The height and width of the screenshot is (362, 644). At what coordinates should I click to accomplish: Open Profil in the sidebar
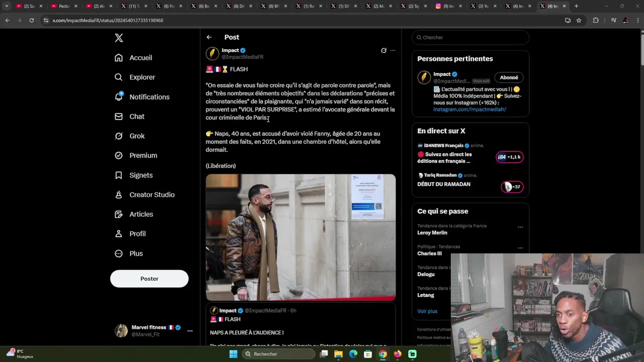[130, 234]
